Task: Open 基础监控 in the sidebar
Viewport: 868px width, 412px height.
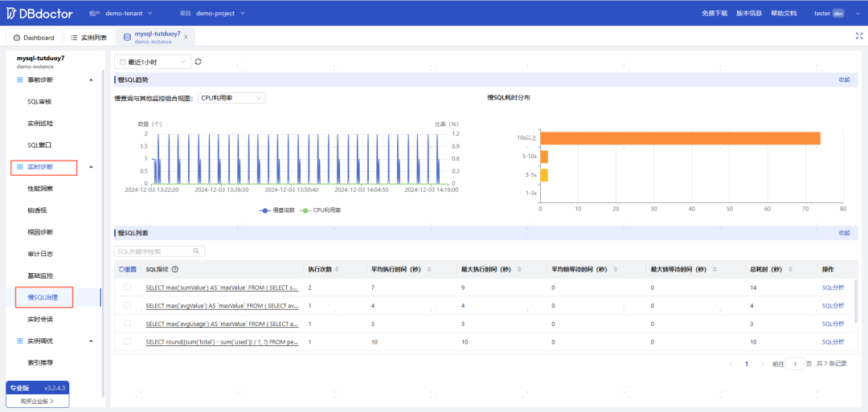Action: click(x=40, y=275)
